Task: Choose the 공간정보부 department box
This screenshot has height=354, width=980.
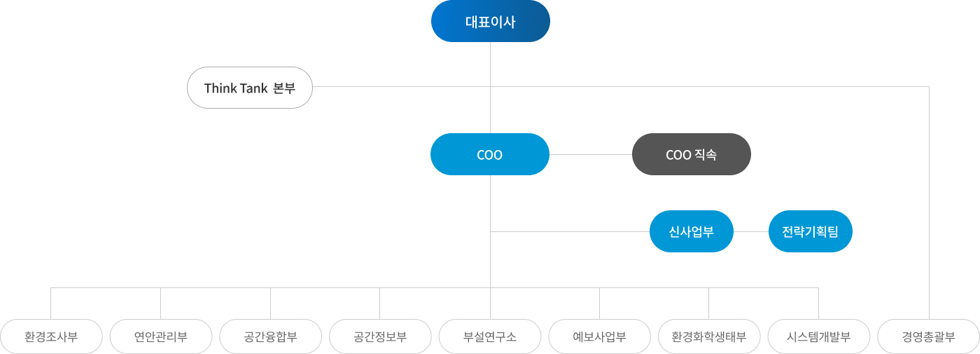Action: 380,336
